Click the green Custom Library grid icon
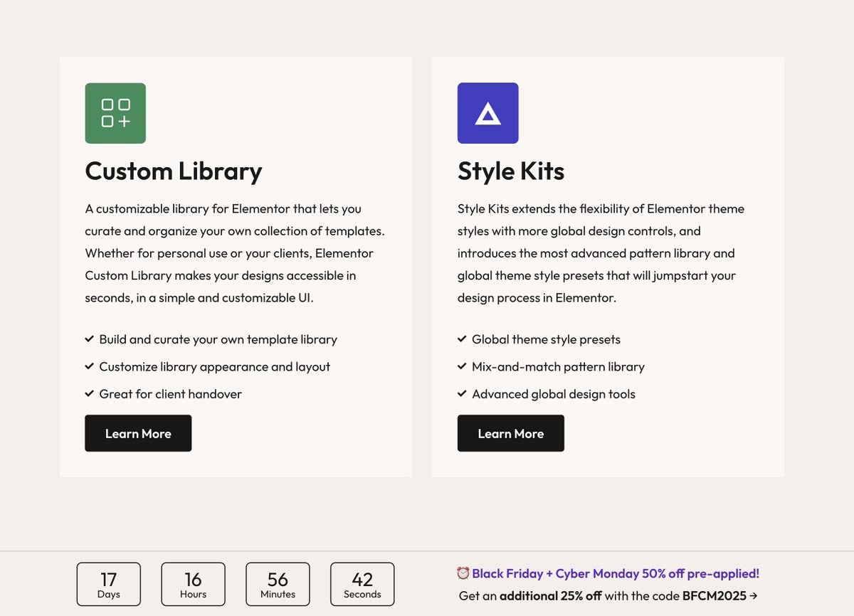Image resolution: width=854 pixels, height=616 pixels. click(x=115, y=113)
